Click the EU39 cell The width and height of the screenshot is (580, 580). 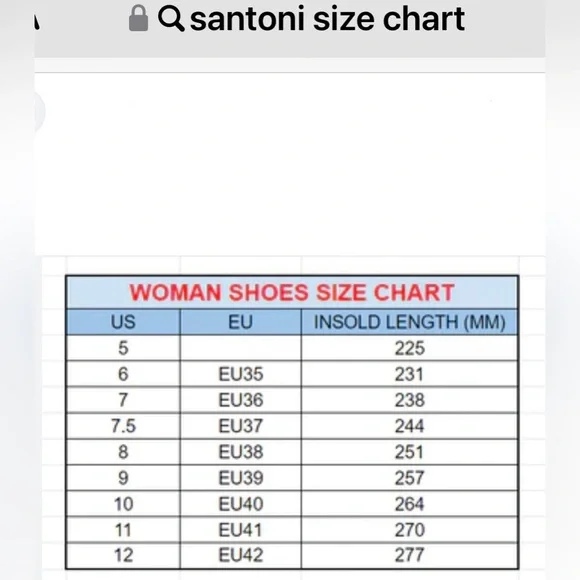[240, 478]
